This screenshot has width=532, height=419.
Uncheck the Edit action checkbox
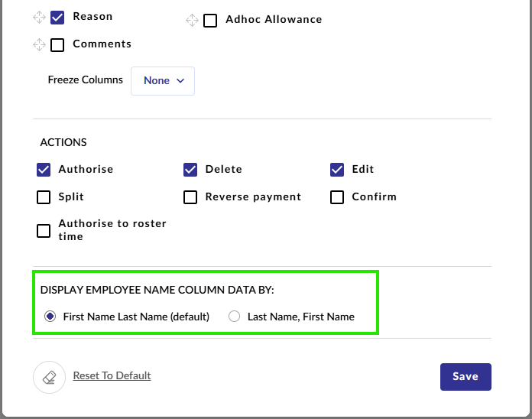click(x=337, y=170)
